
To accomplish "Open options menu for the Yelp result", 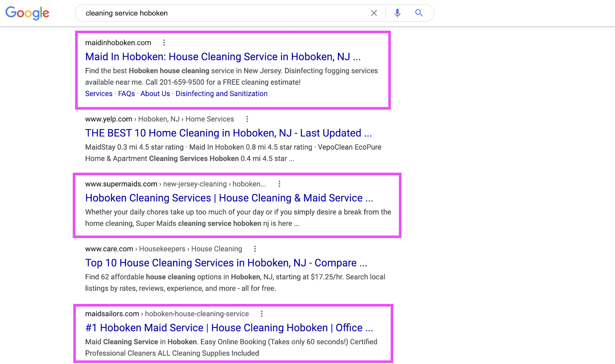I will tap(247, 119).
